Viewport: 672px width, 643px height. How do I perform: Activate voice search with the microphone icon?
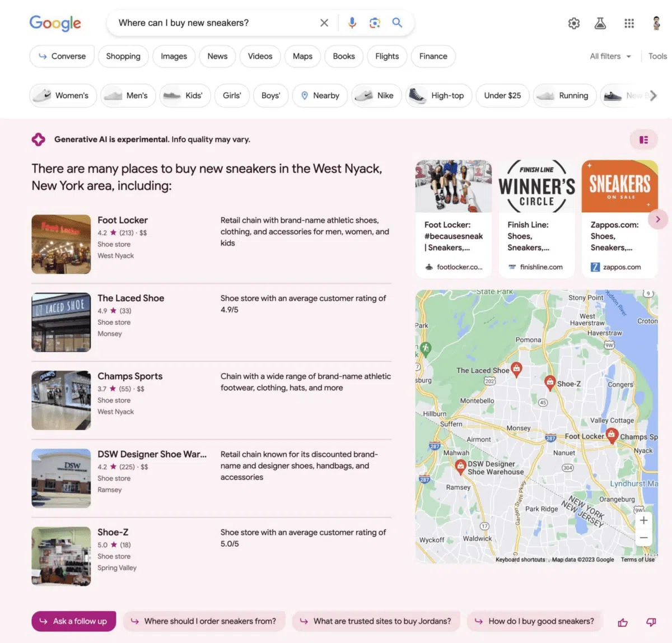click(x=352, y=23)
